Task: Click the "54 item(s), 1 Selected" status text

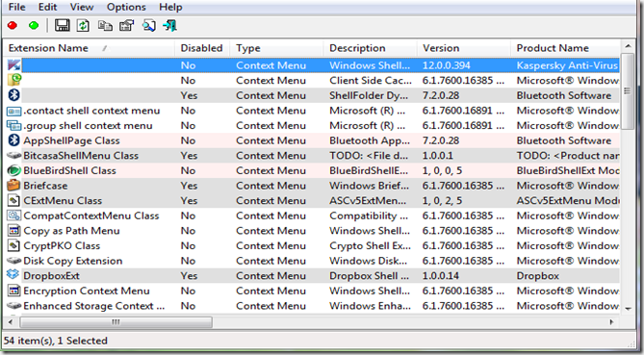Action: tap(56, 341)
